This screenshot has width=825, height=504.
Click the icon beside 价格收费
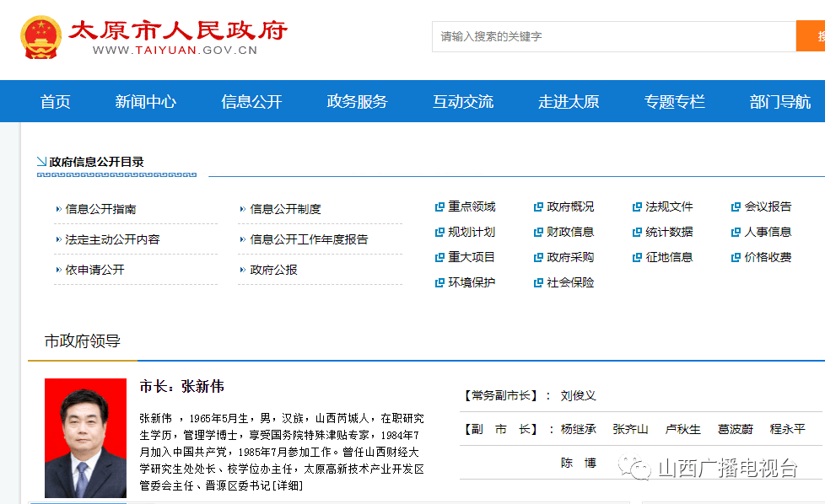point(736,258)
